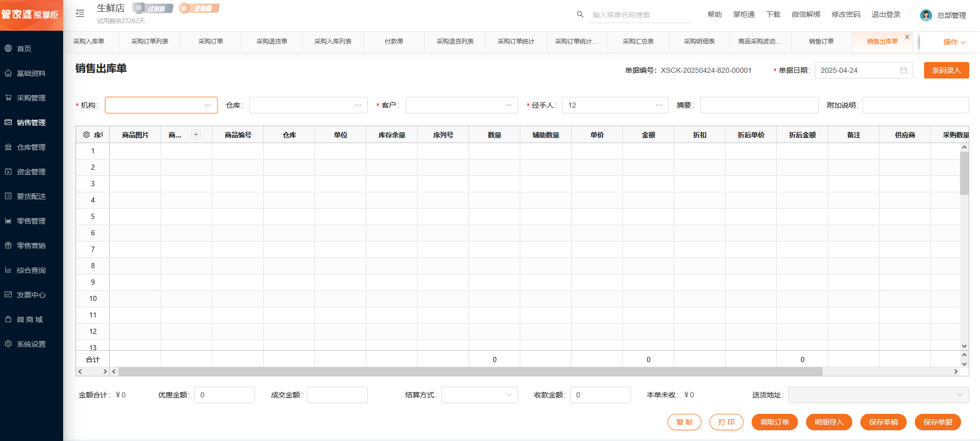Click the 明细导入 button
The height and width of the screenshot is (441, 980).
point(829,422)
